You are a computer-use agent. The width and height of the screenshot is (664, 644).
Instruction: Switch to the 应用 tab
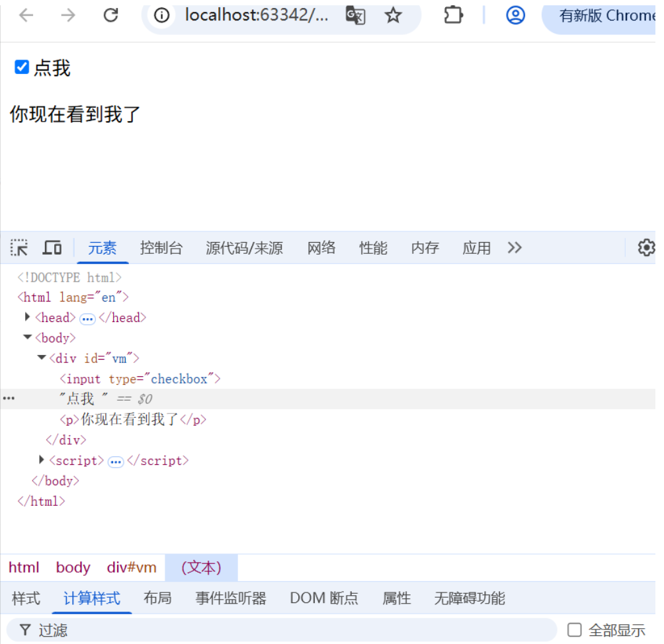click(x=476, y=248)
